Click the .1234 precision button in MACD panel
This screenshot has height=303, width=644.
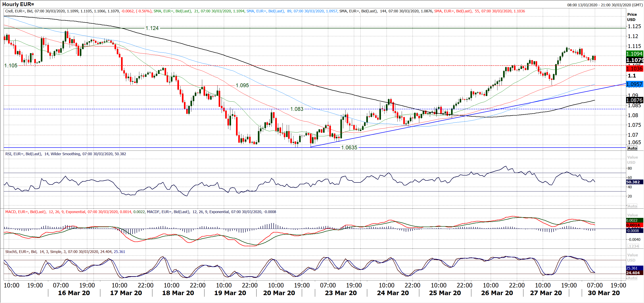[x=633, y=246]
